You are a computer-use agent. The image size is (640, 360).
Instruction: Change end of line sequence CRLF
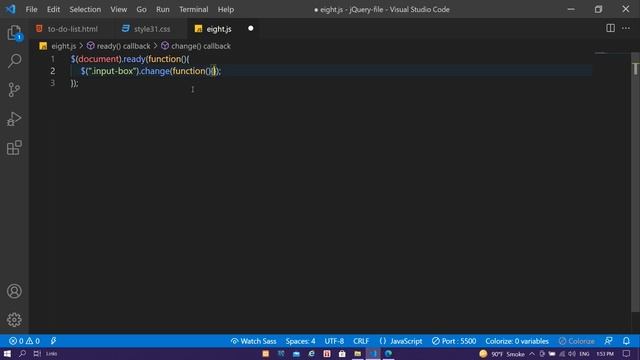tap(361, 341)
